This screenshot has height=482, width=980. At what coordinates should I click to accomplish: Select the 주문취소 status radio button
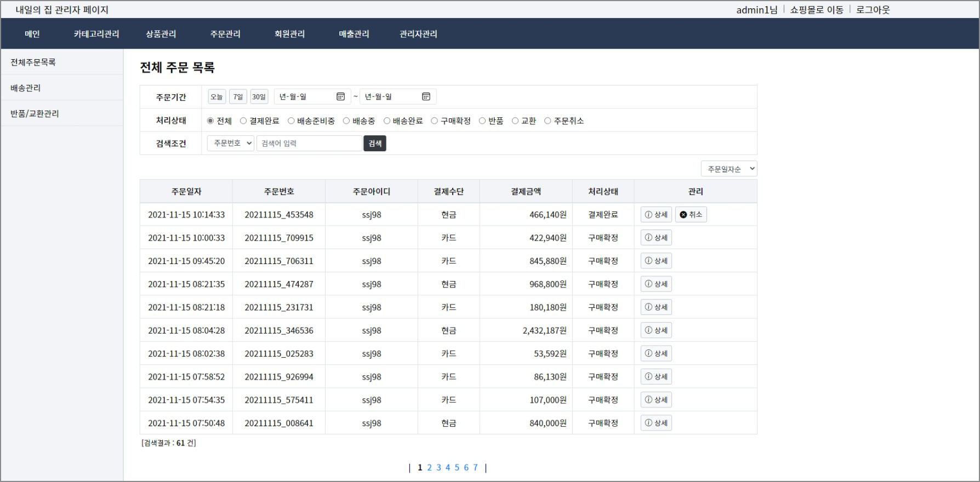[548, 121]
